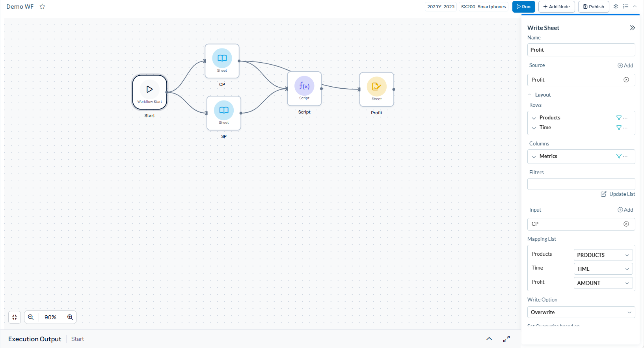Open the Write Option Overwrite dropdown
The image size is (644, 348).
[581, 312]
